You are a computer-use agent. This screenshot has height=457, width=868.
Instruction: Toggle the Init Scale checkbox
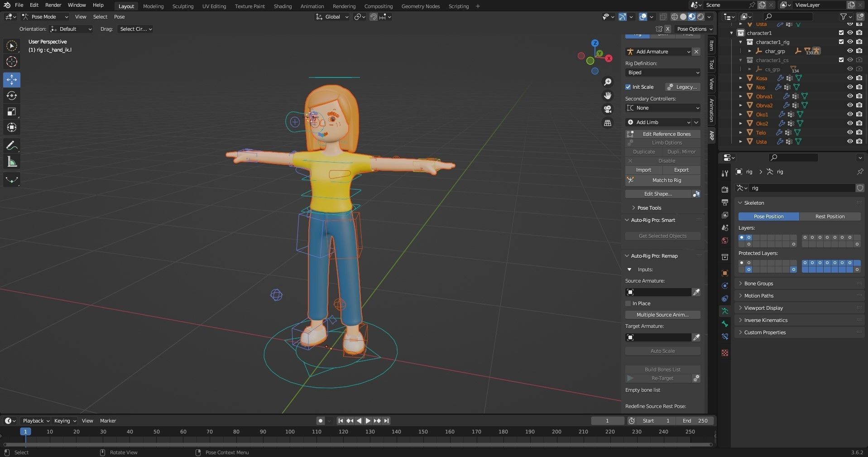(x=628, y=87)
